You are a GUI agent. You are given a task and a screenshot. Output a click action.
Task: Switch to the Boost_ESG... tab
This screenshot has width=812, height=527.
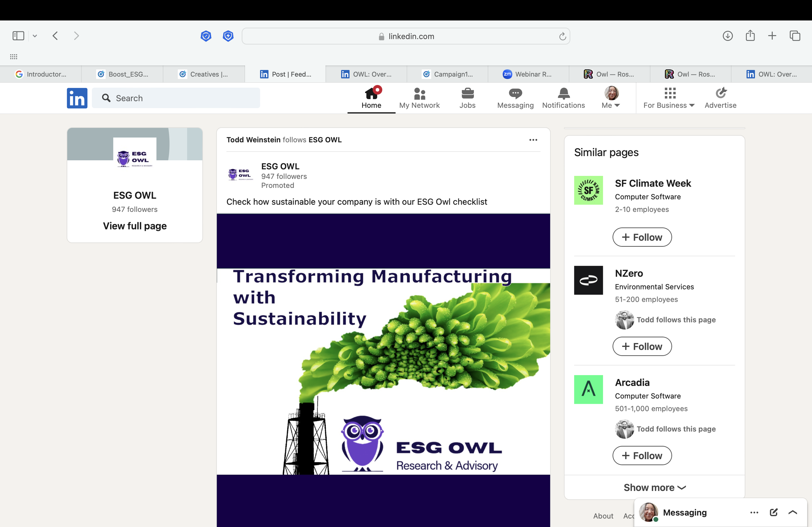click(123, 74)
